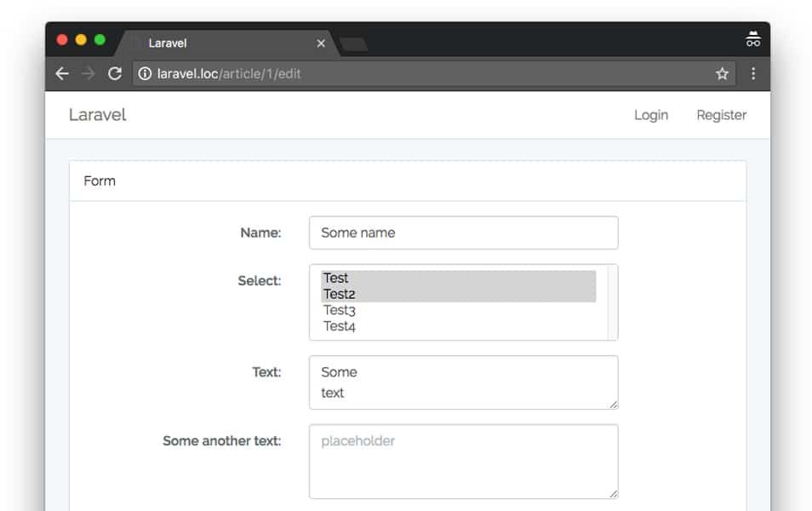This screenshot has height=511, width=812.
Task: Click the forward navigation arrow
Action: click(88, 73)
